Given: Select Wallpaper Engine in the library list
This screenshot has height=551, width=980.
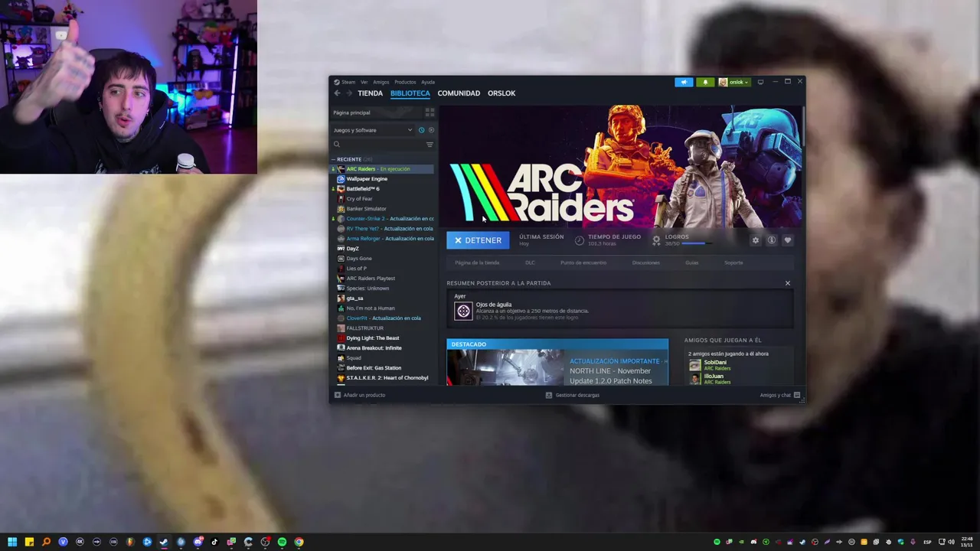Looking at the screenshot, I should [x=382, y=179].
